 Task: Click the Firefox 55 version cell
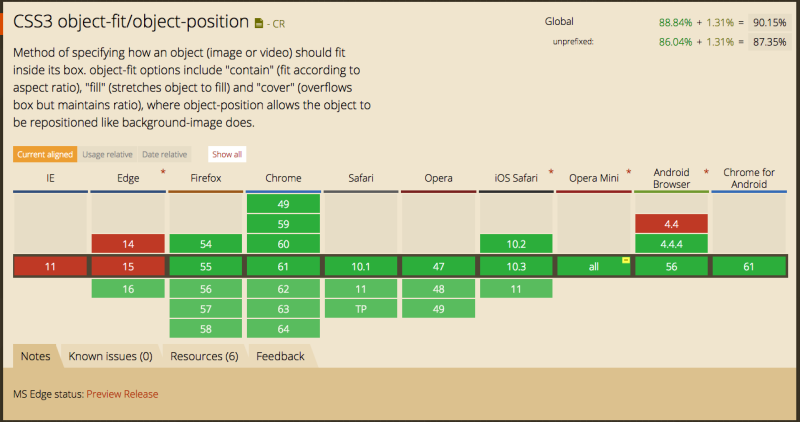(206, 266)
